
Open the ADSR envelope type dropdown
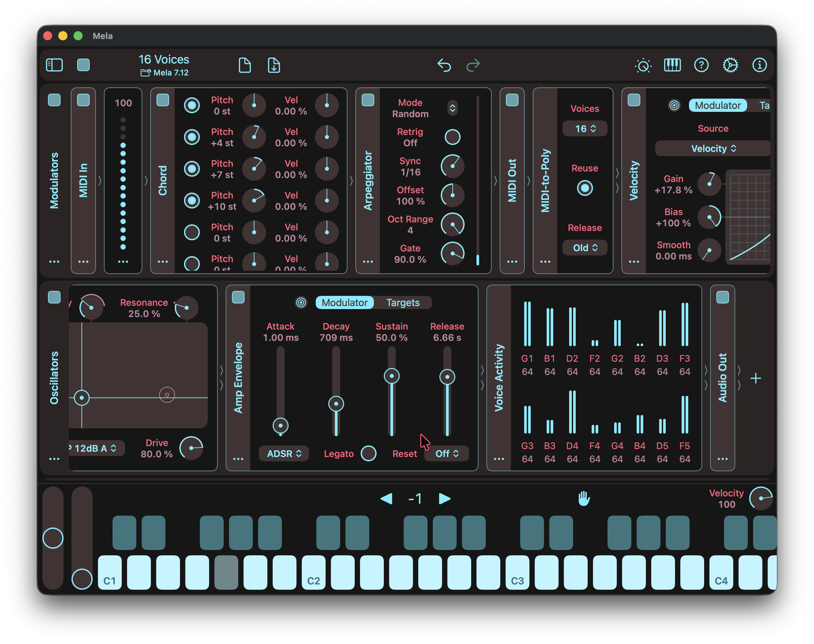284,454
